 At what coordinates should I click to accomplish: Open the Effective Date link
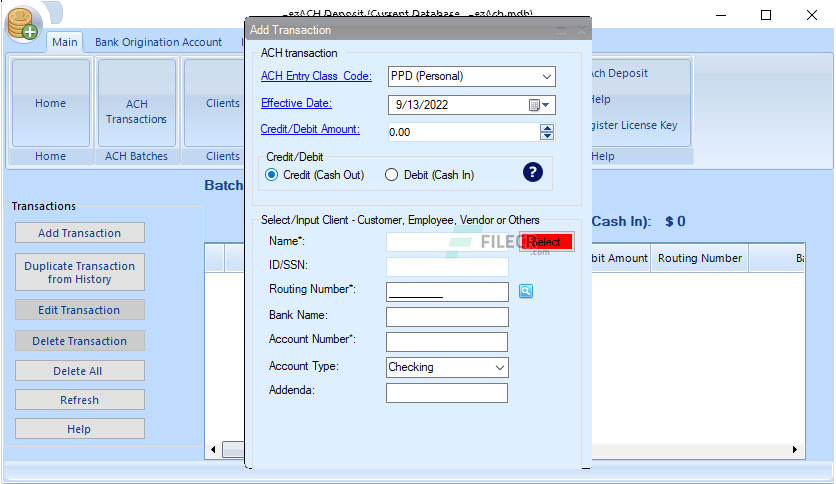296,103
